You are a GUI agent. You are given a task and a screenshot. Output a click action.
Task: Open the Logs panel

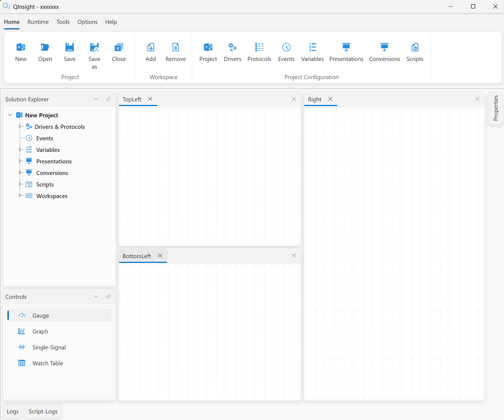(13, 411)
